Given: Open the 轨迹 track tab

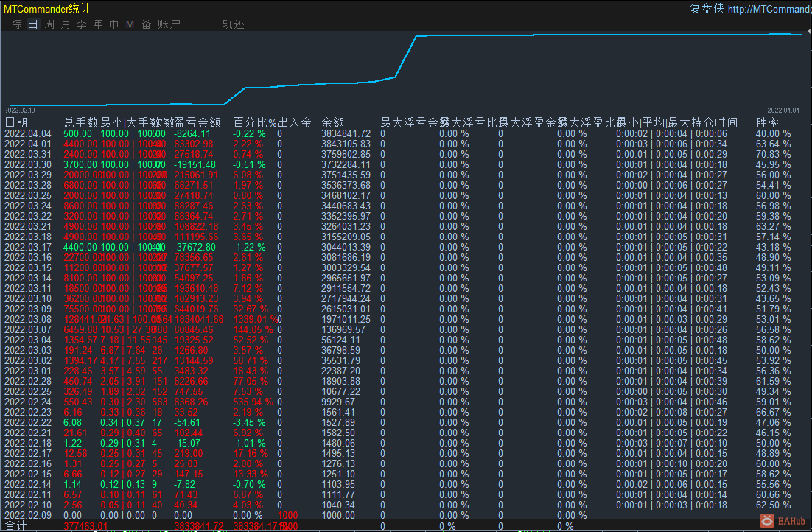Looking at the screenshot, I should click(x=234, y=24).
